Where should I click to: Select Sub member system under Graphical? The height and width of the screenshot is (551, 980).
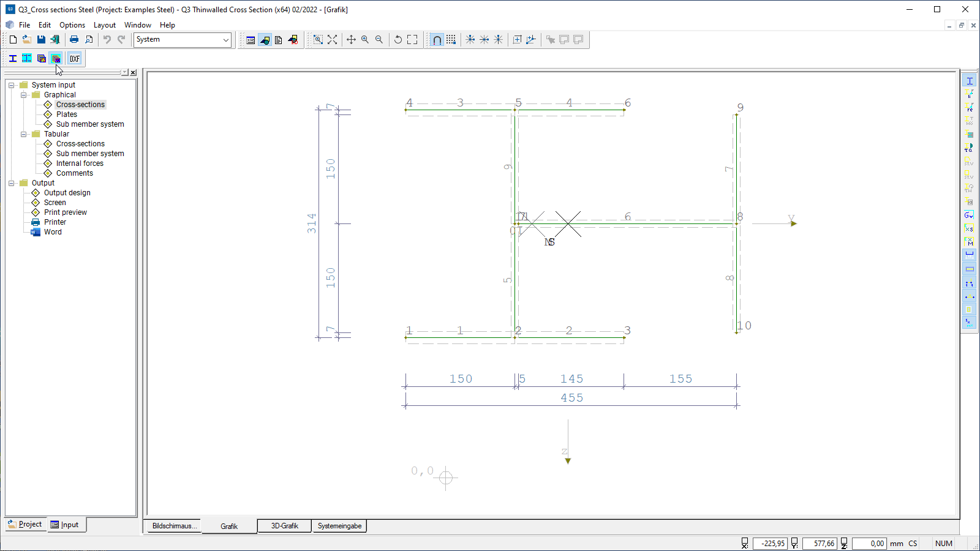tap(90, 124)
